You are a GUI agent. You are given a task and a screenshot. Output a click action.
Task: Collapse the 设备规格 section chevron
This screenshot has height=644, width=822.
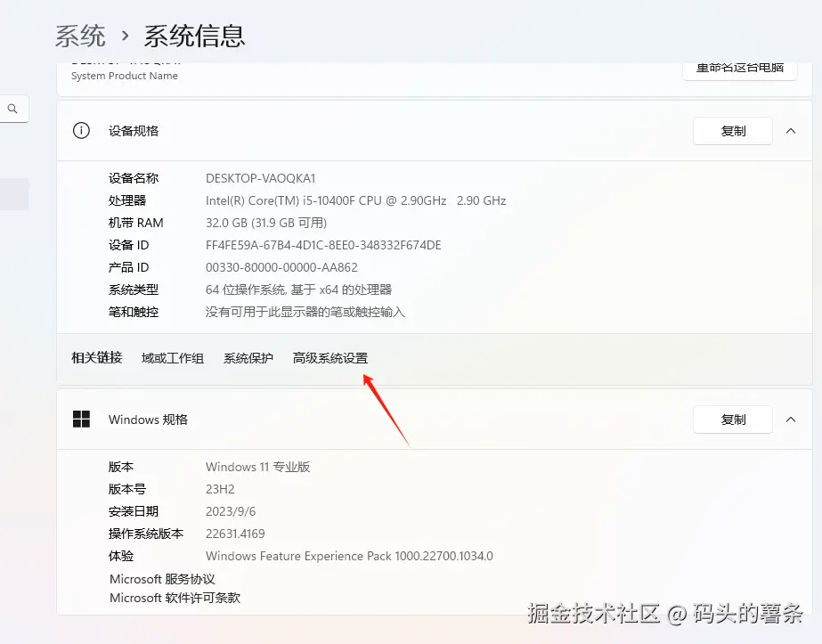coord(791,131)
